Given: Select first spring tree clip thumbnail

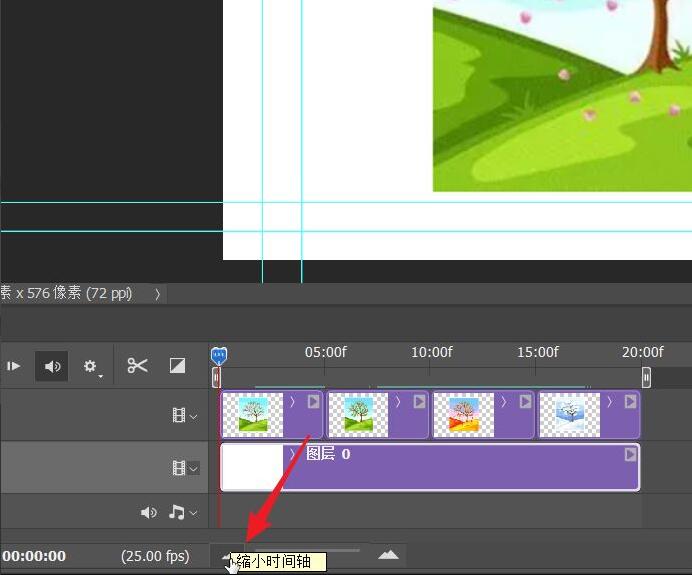Looking at the screenshot, I should (x=253, y=415).
